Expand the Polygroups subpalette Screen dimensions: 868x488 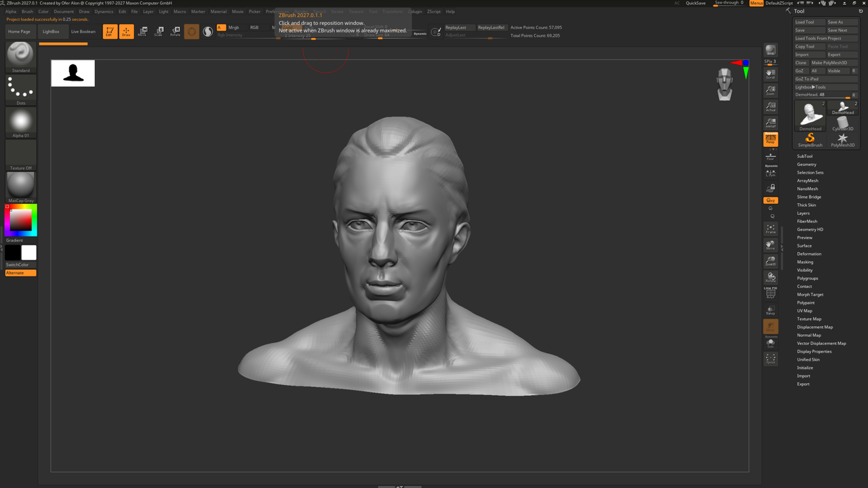coord(808,279)
